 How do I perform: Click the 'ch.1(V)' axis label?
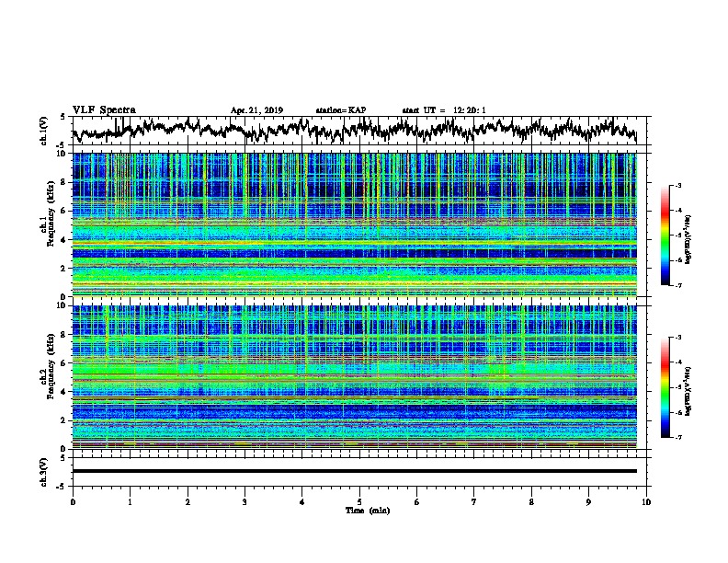click(44, 131)
